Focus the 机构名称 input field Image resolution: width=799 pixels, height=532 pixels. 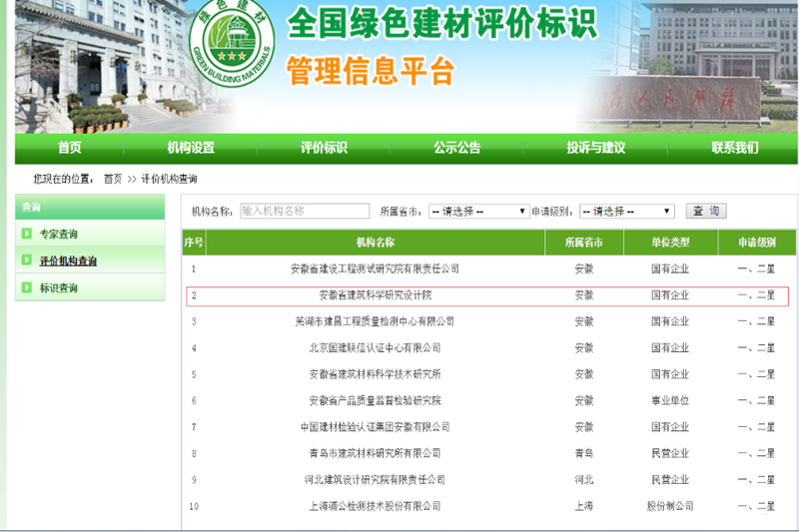tap(304, 212)
